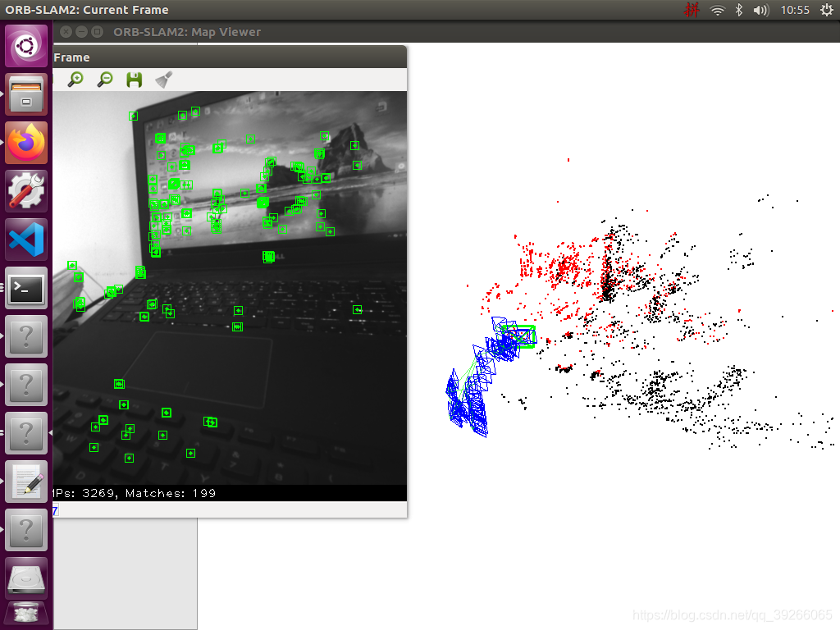Open the disk drive icon in the dock
The image size is (840, 630).
(26, 578)
